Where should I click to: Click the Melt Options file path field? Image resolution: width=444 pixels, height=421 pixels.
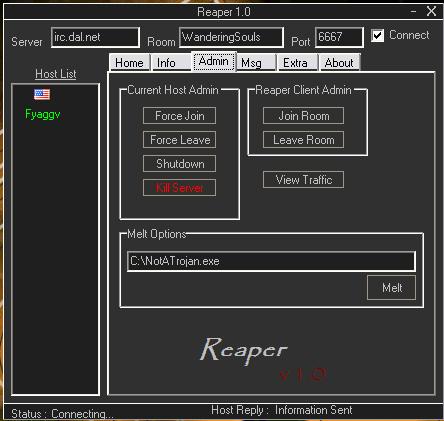click(x=271, y=261)
